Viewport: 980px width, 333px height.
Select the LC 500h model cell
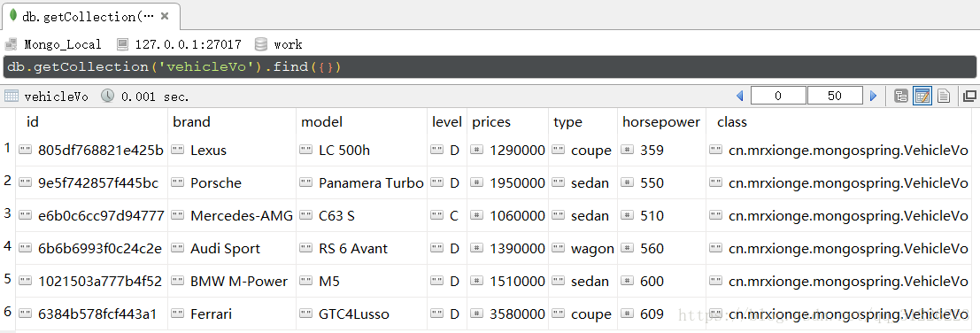coord(362,150)
